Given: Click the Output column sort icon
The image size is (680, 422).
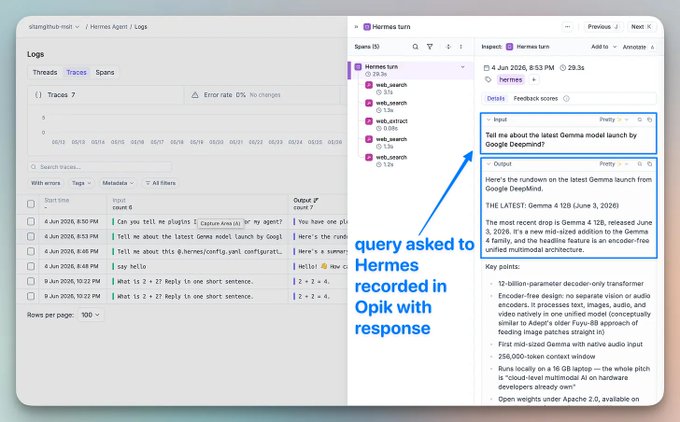Looking at the screenshot, I should [316, 200].
